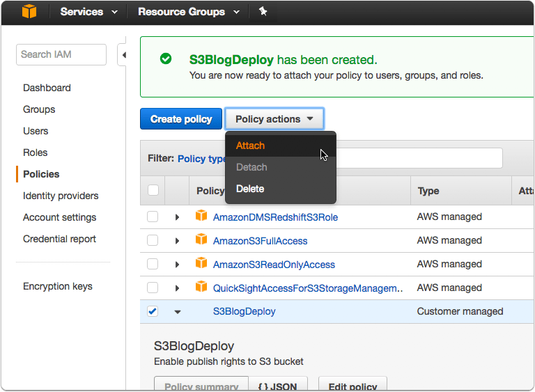Open Encryption keys in the sidebar

point(58,286)
